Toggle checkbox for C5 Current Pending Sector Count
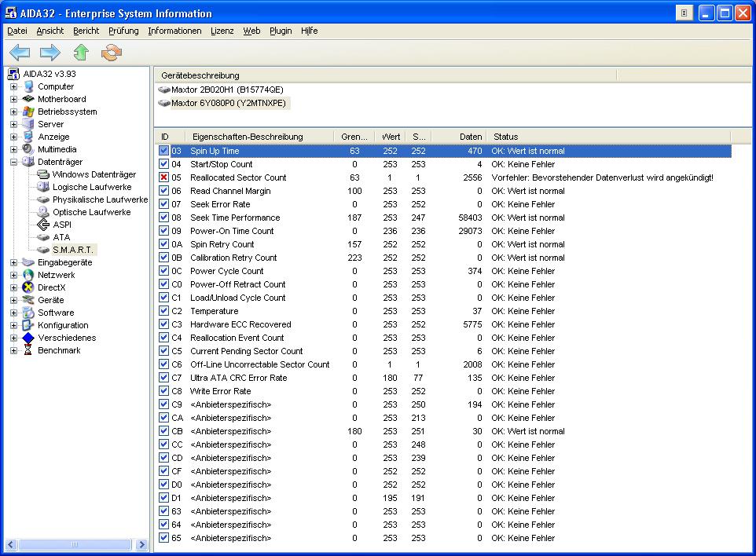The height and width of the screenshot is (556, 756). tap(164, 351)
